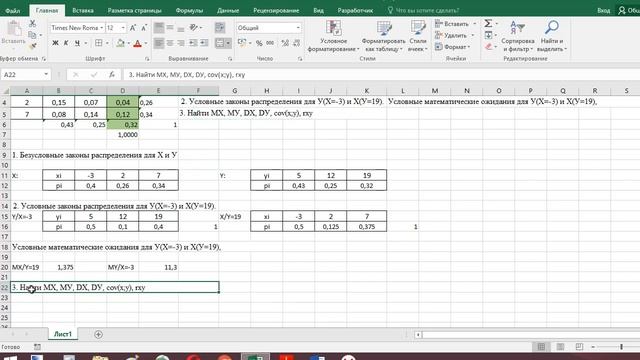Toggle middle vertical alignment
The image size is (640, 360).
170,28
